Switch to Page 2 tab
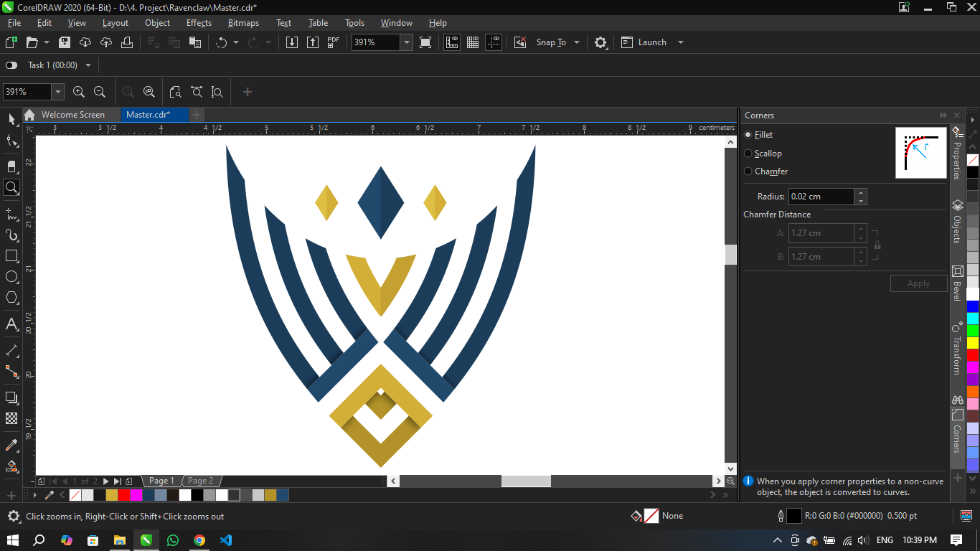This screenshot has width=980, height=551. [200, 481]
